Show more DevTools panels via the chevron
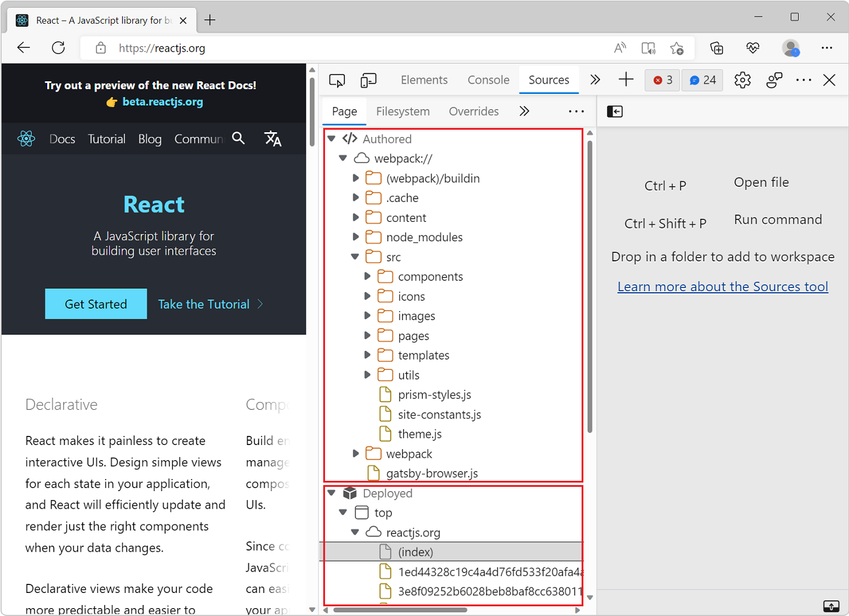This screenshot has height=616, width=849. click(594, 79)
